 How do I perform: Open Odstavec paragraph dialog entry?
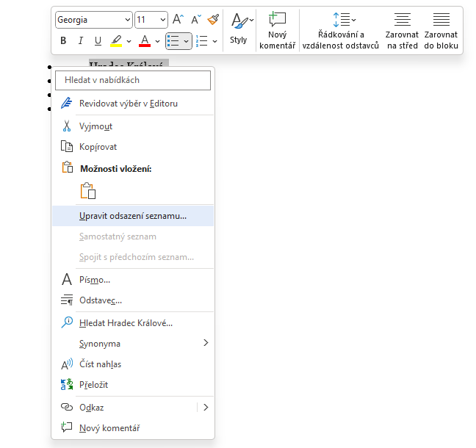(x=133, y=300)
